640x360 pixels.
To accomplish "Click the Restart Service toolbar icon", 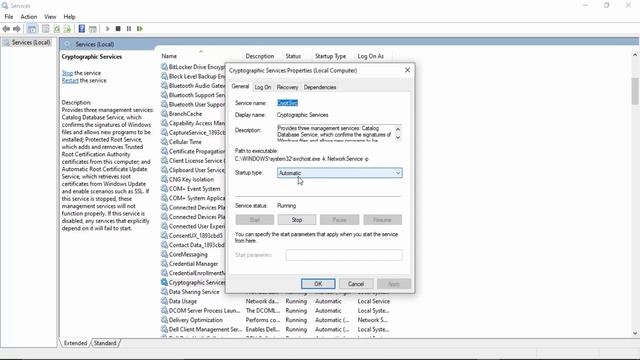I will [x=140, y=29].
